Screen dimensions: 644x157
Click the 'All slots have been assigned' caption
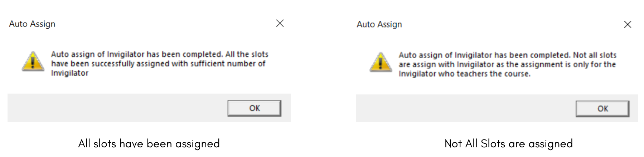(x=149, y=144)
